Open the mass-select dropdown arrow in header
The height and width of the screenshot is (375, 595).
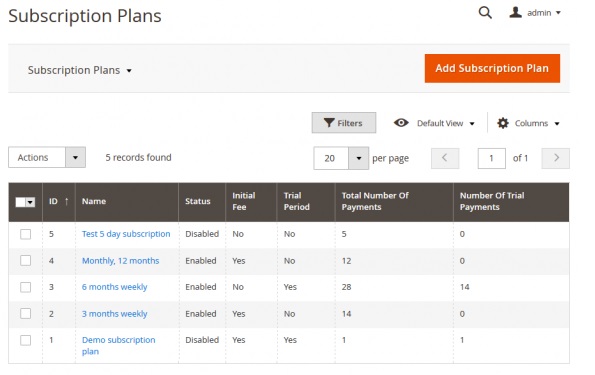click(30, 202)
